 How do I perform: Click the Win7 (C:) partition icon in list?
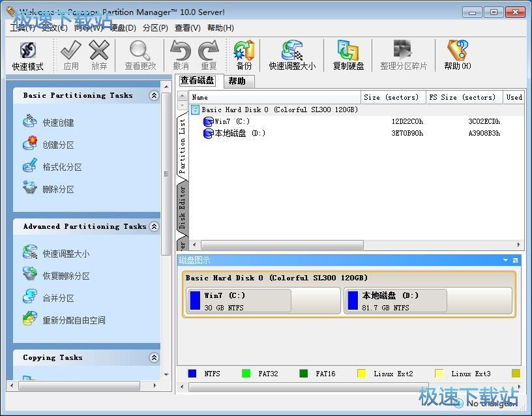click(x=209, y=121)
